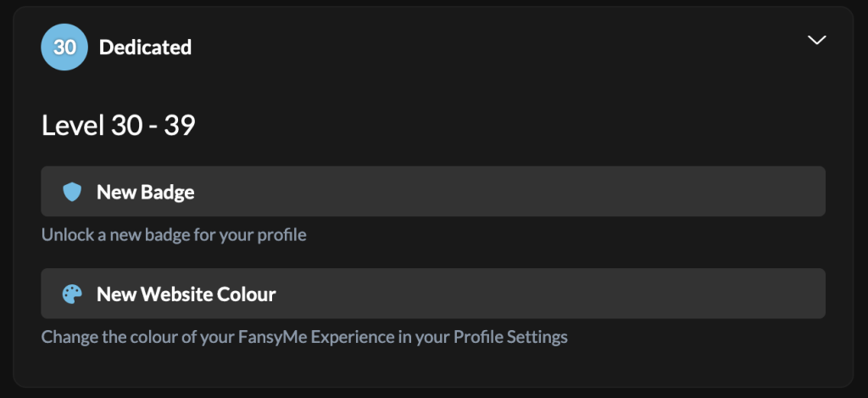The width and height of the screenshot is (868, 398).
Task: Click the words "Profile Settings" in the description
Action: pos(510,336)
